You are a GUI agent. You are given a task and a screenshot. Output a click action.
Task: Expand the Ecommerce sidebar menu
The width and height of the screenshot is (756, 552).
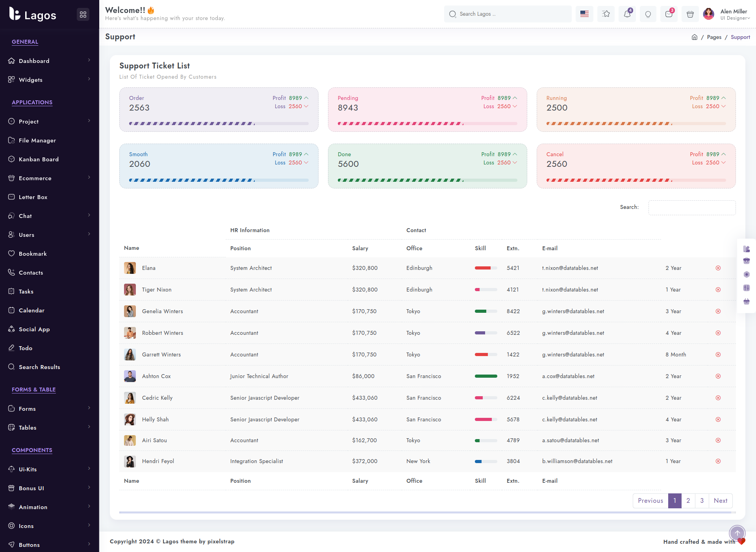point(50,178)
